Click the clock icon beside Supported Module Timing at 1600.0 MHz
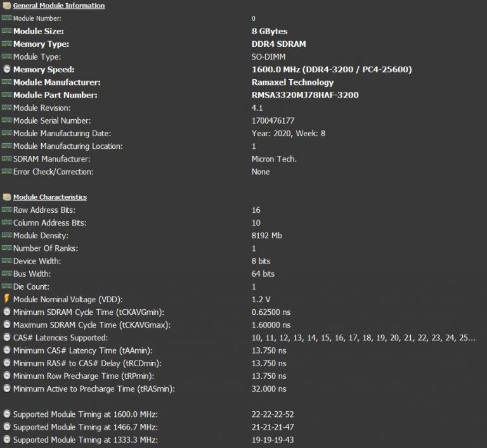Screen dimensions: 487x448 (x=6, y=414)
